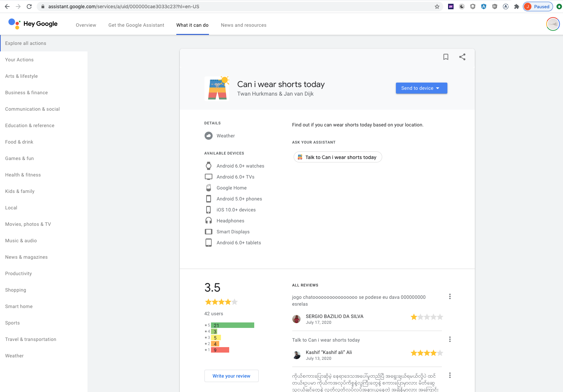Viewport: 563px width, 392px height.
Task: Bookmark this page with the star icon
Action: (x=437, y=7)
